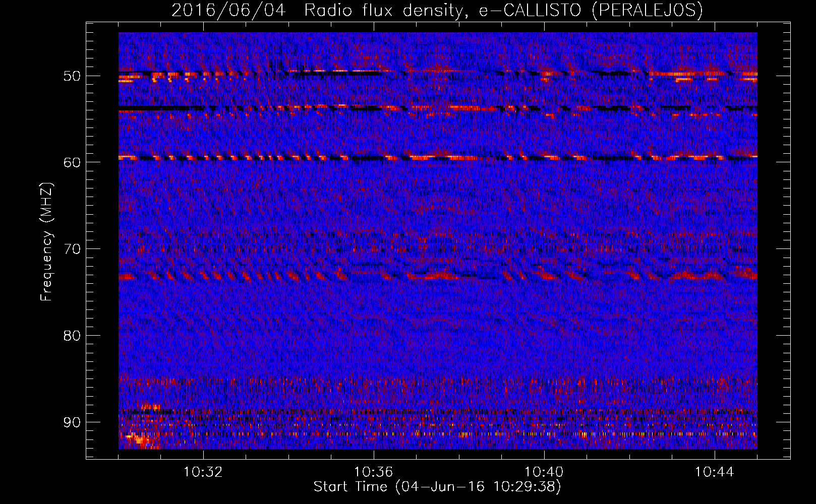
Task: Click the 50 frequency tick label
Action: [x=72, y=76]
